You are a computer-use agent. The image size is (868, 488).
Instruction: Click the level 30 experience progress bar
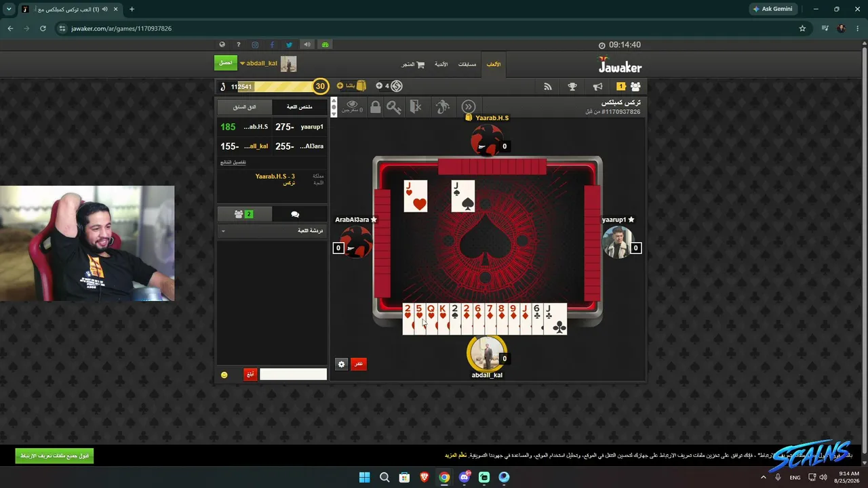pos(273,86)
